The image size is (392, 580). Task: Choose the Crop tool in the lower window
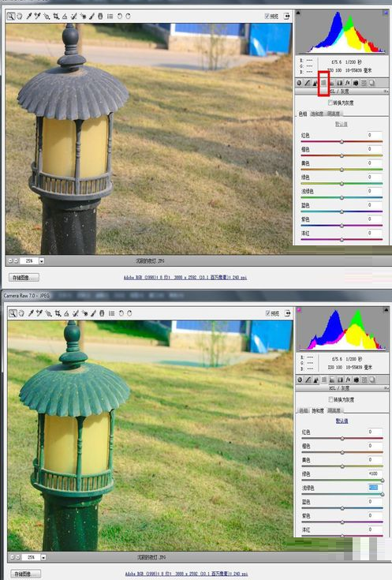click(58, 313)
